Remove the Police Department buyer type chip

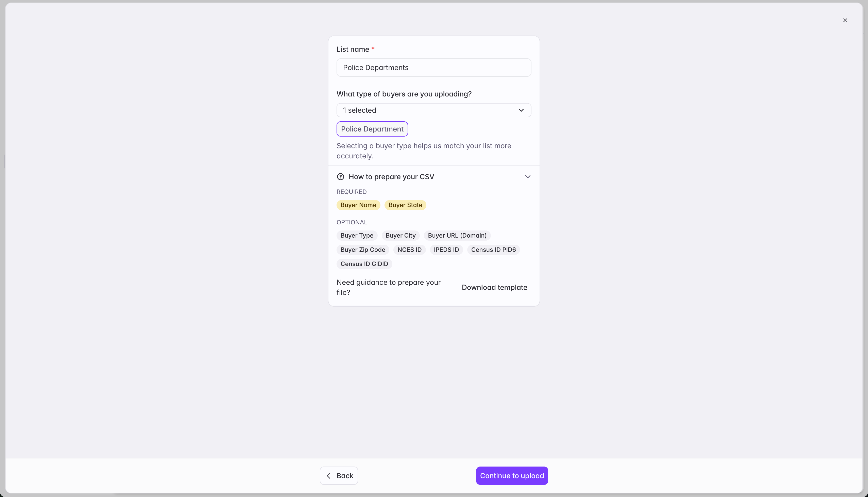click(x=372, y=129)
